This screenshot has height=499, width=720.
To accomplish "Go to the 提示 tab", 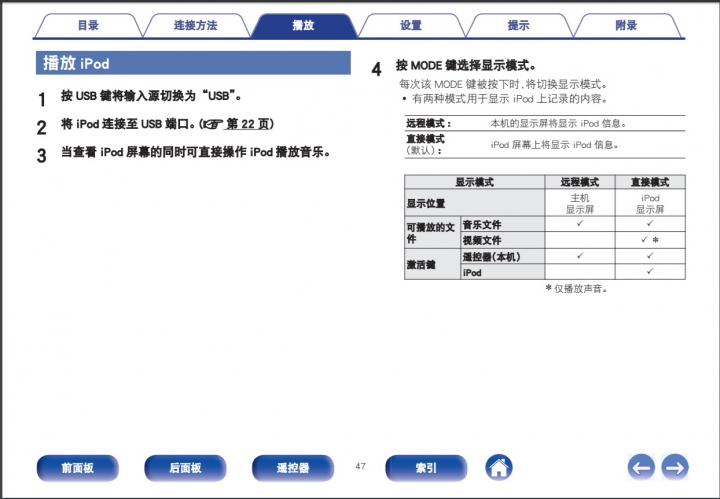I will [x=518, y=25].
